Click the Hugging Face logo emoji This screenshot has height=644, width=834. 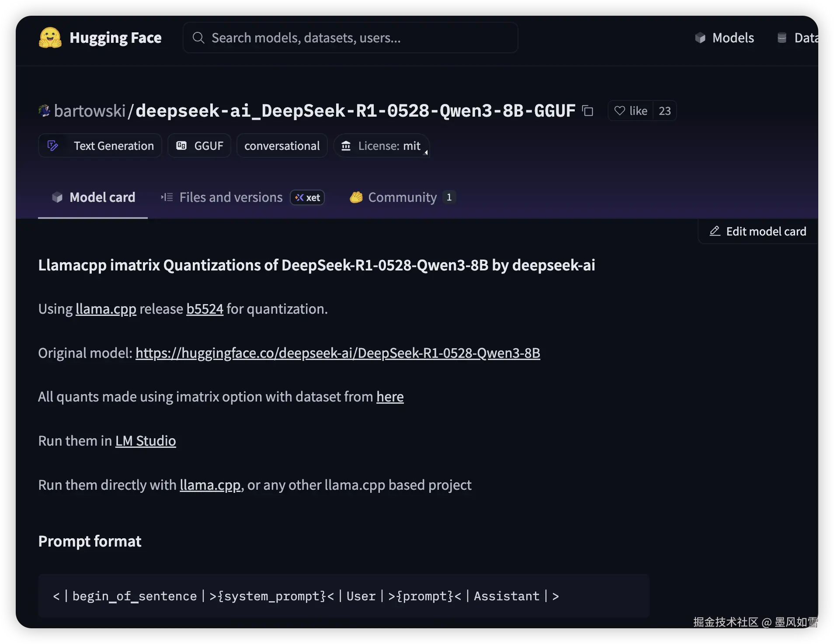coord(50,38)
